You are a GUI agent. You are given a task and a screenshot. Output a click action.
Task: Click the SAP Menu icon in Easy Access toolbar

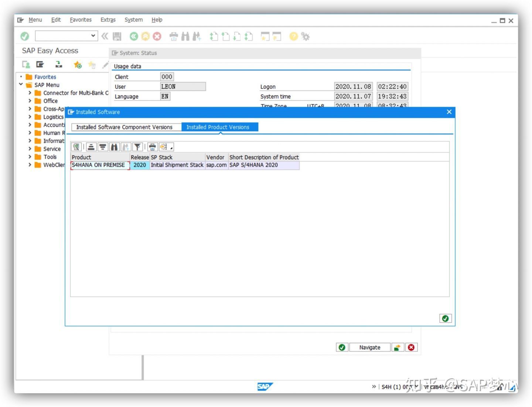pyautogui.click(x=40, y=65)
